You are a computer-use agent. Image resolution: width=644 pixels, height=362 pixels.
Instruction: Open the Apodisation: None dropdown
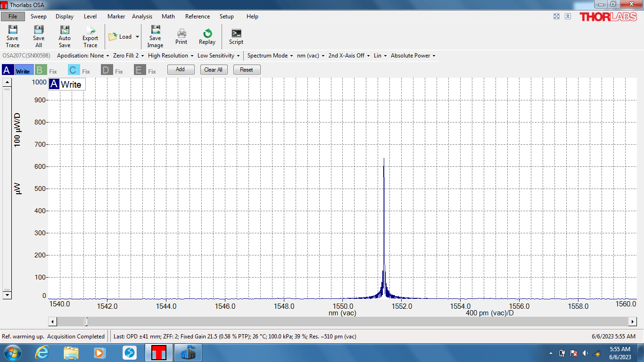pos(83,56)
